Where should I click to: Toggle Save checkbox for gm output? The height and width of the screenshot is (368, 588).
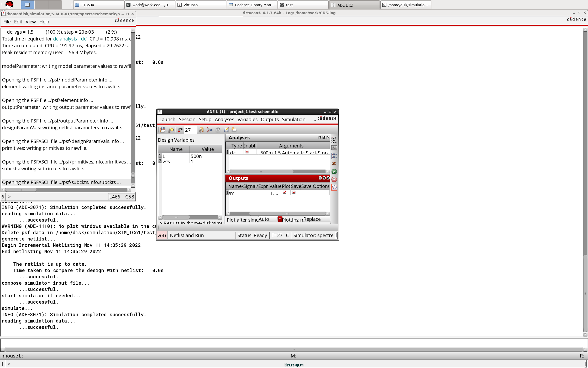[x=294, y=192]
